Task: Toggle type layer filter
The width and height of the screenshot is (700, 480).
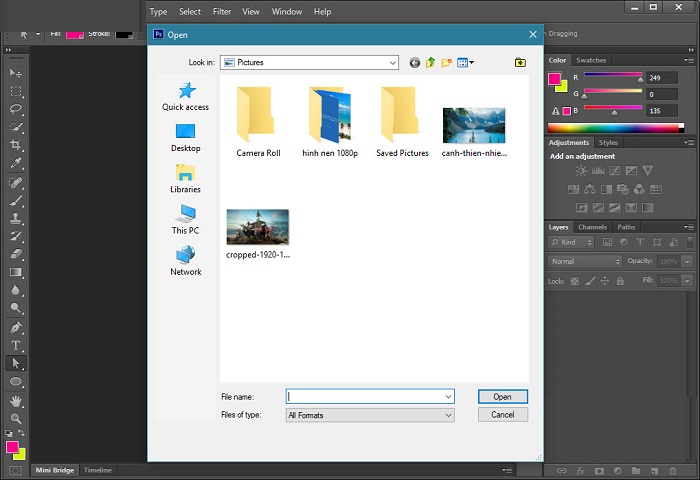Action: pos(640,242)
